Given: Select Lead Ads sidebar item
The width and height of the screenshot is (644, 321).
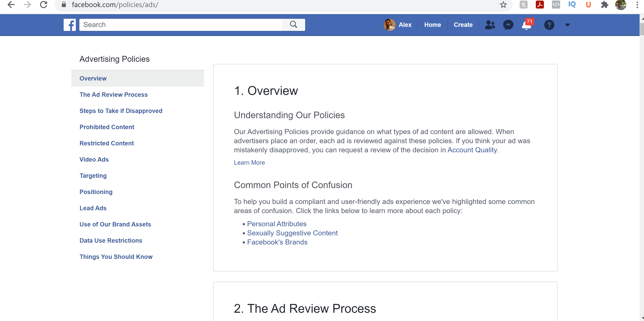Looking at the screenshot, I should click(93, 208).
